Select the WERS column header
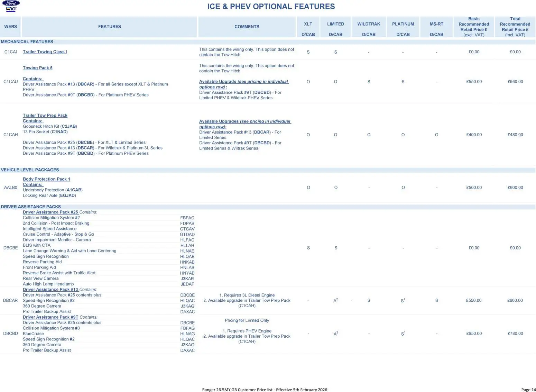 pyautogui.click(x=10, y=27)
